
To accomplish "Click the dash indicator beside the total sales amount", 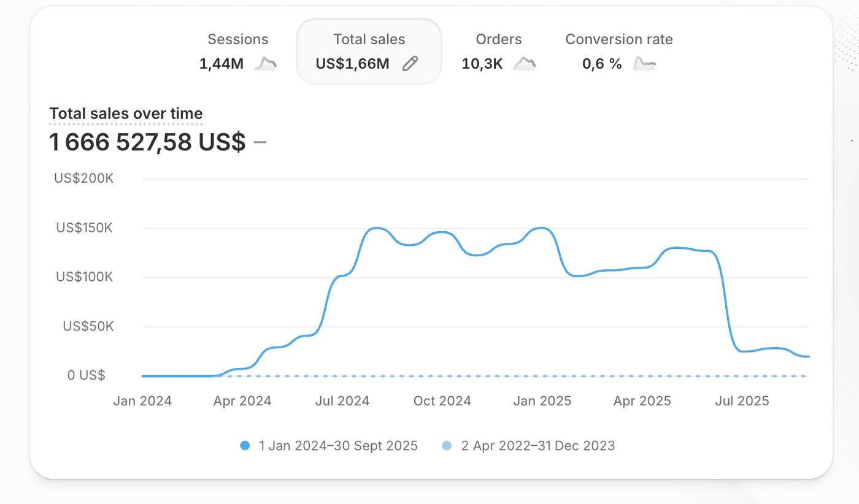I will [260, 143].
